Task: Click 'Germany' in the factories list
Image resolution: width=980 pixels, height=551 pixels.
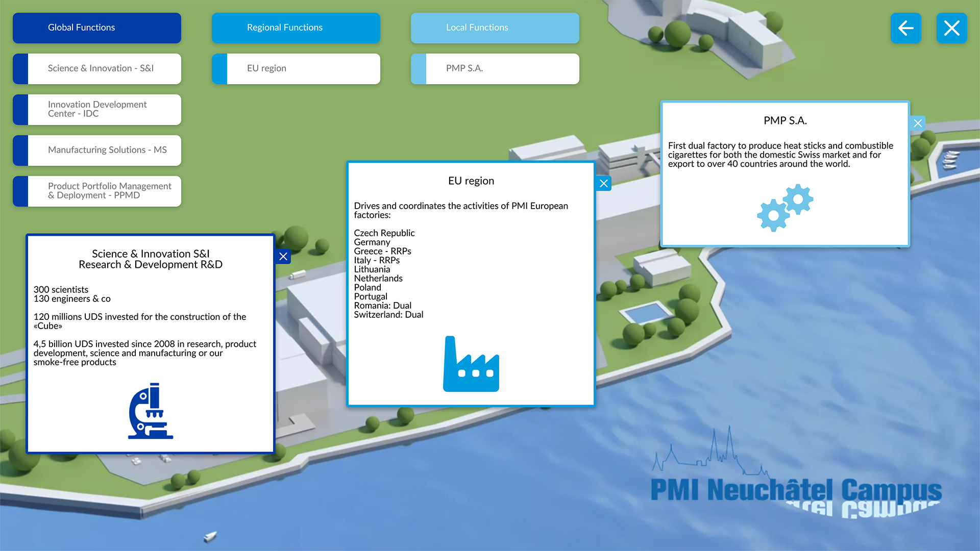Action: pos(372,242)
